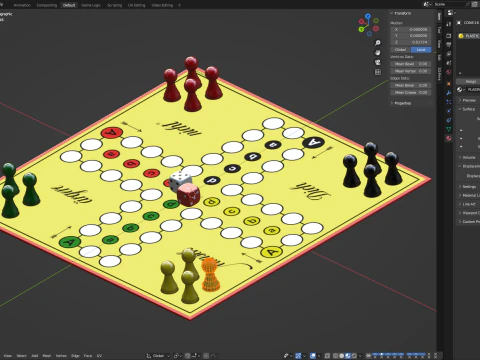Open the World properties tab icon
The image size is (480, 360).
pos(449,72)
